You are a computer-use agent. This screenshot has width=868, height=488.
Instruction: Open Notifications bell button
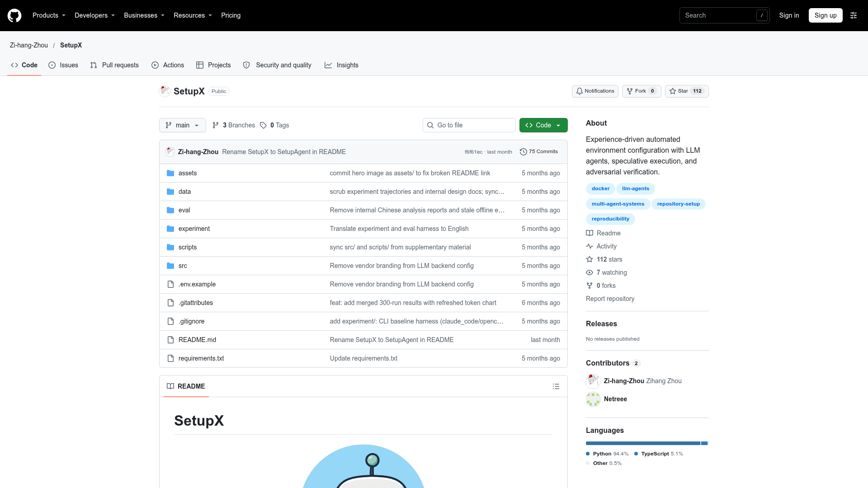tap(595, 91)
